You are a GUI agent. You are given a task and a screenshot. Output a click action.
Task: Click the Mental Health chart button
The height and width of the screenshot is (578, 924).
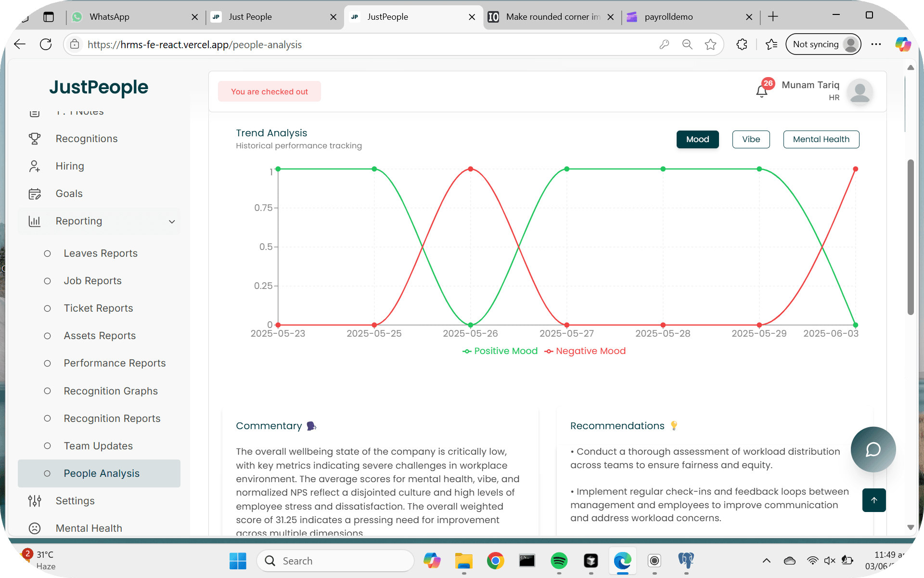821,139
